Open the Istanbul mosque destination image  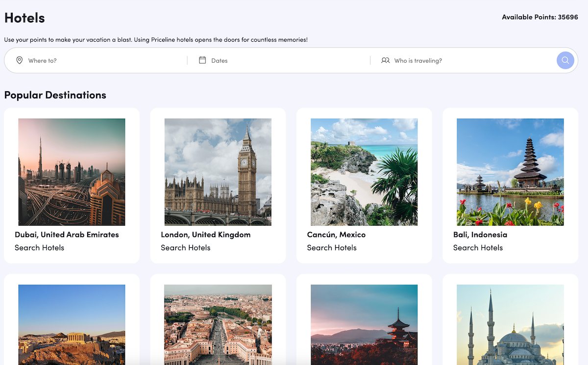510,325
